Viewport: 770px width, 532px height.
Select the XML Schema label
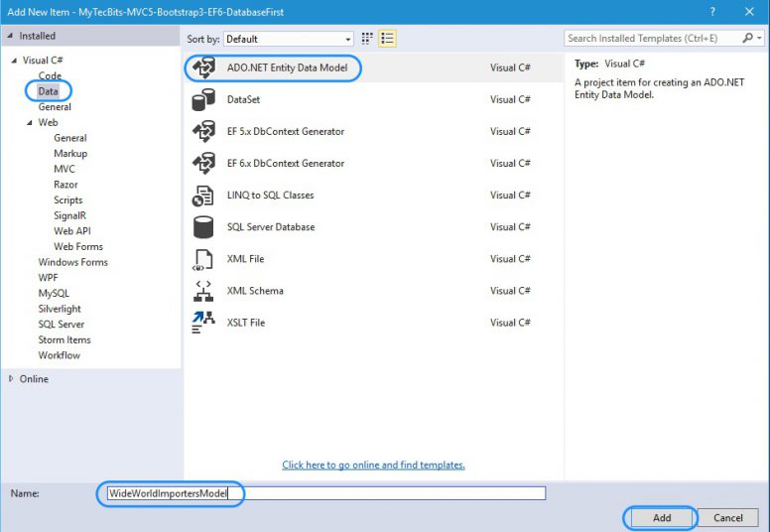coord(255,291)
